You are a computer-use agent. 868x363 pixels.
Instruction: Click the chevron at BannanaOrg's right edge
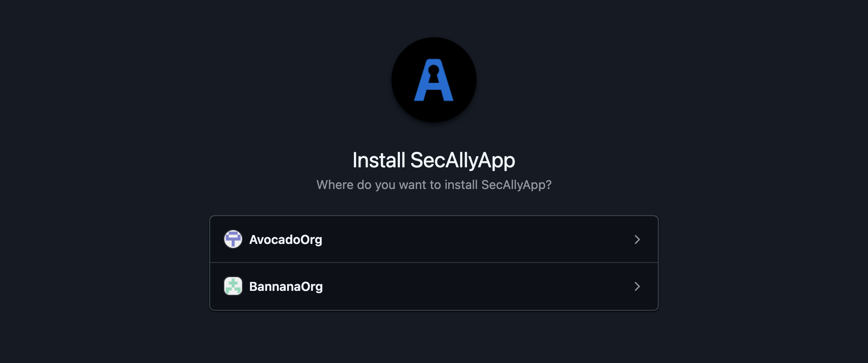click(x=637, y=287)
